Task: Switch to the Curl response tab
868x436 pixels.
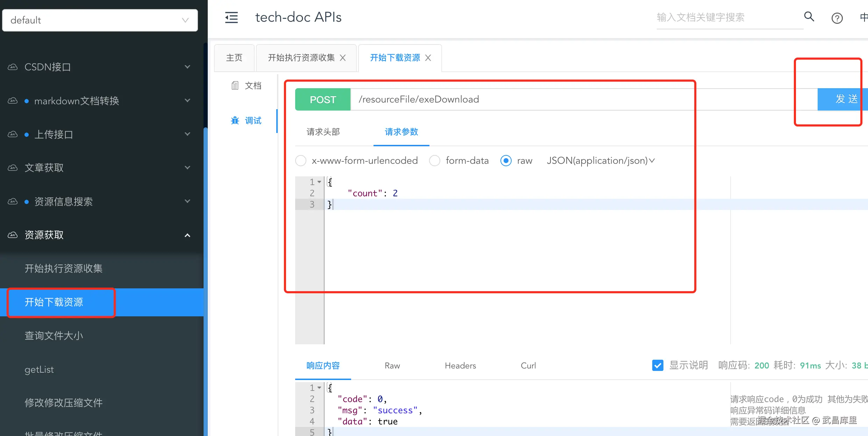Action: (x=528, y=366)
